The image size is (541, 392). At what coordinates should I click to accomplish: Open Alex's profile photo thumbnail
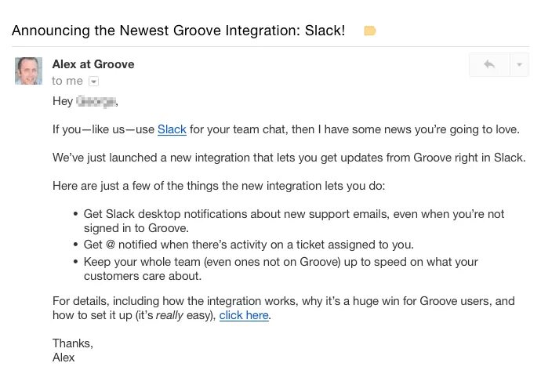click(29, 71)
